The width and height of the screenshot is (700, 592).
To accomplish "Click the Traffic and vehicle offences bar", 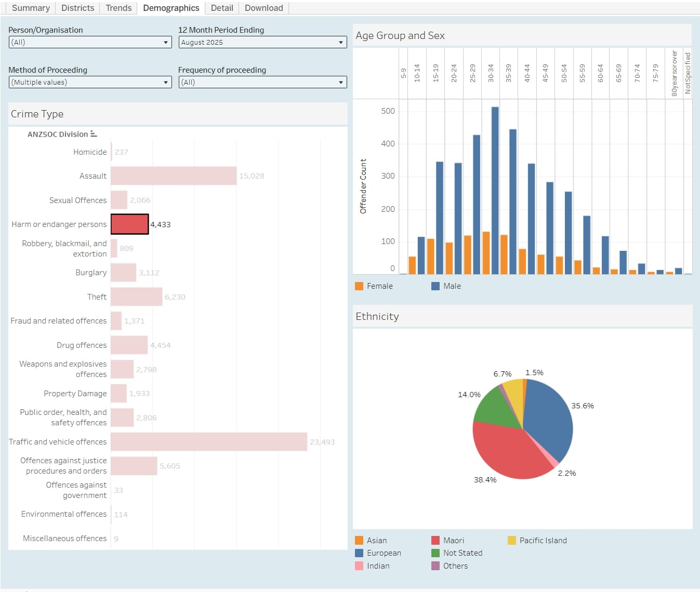I will (x=208, y=442).
